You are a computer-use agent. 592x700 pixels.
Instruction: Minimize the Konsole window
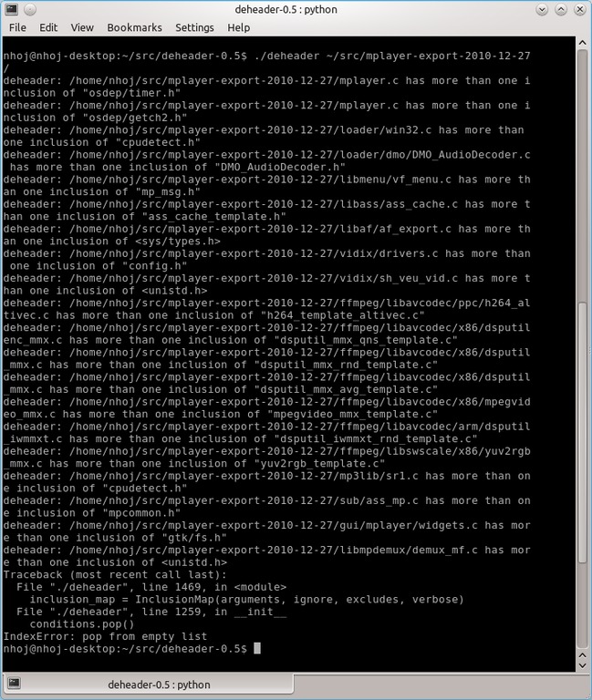542,9
